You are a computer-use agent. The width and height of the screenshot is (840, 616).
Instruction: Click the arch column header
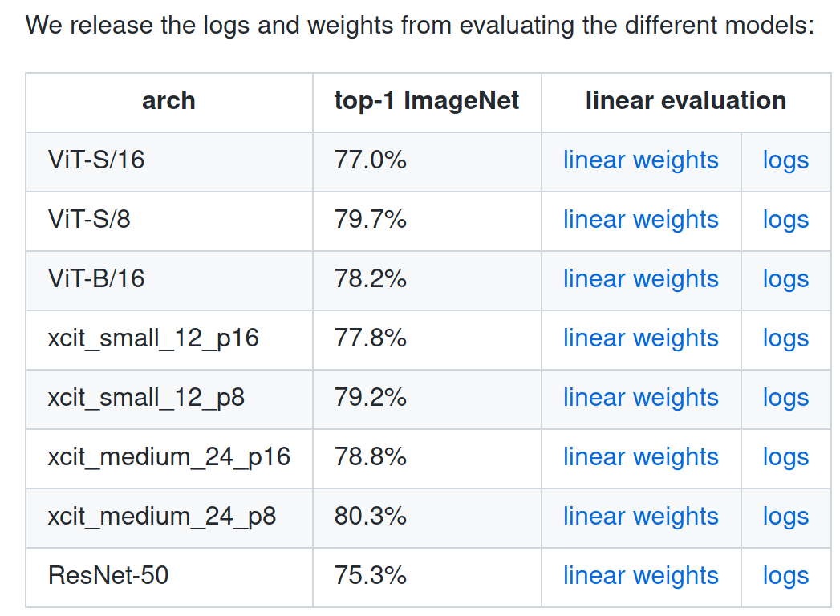coord(168,101)
